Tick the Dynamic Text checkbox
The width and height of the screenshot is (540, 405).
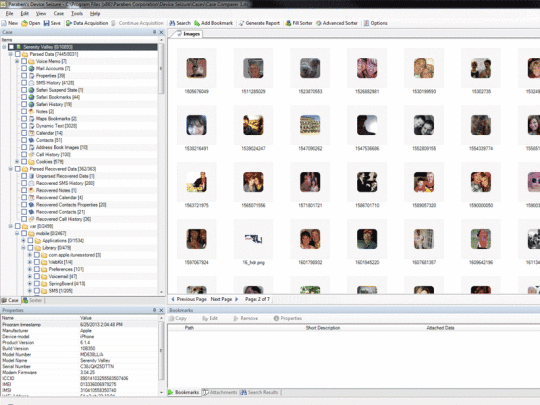coord(24,126)
